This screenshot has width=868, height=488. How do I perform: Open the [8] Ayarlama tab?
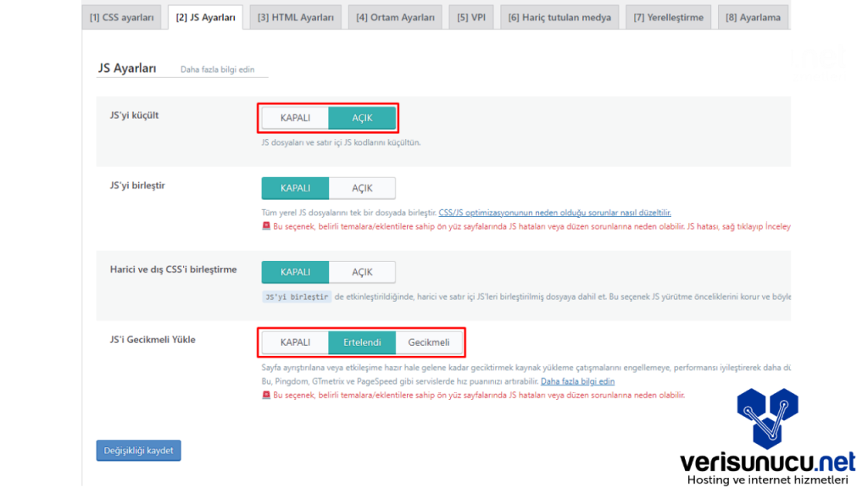click(753, 17)
